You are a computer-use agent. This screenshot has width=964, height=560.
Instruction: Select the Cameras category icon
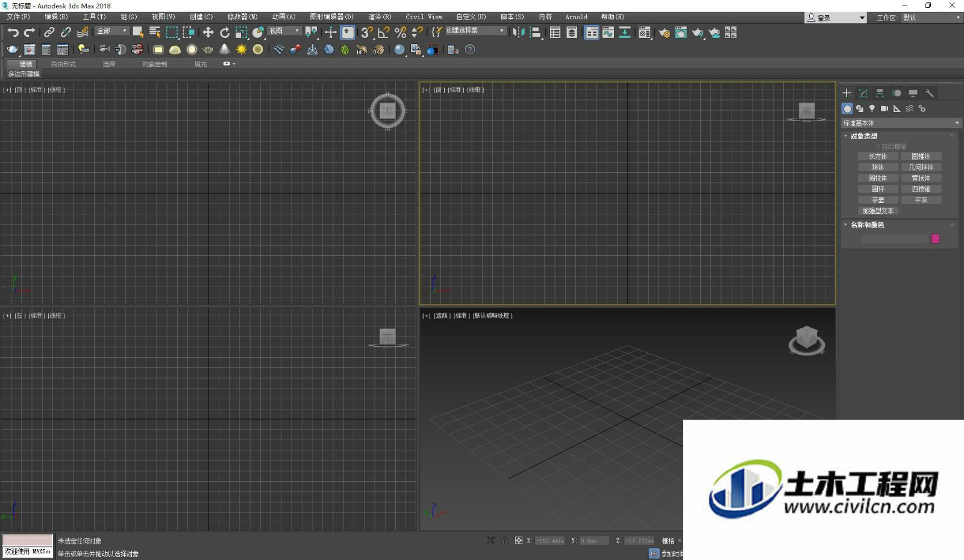[x=884, y=108]
